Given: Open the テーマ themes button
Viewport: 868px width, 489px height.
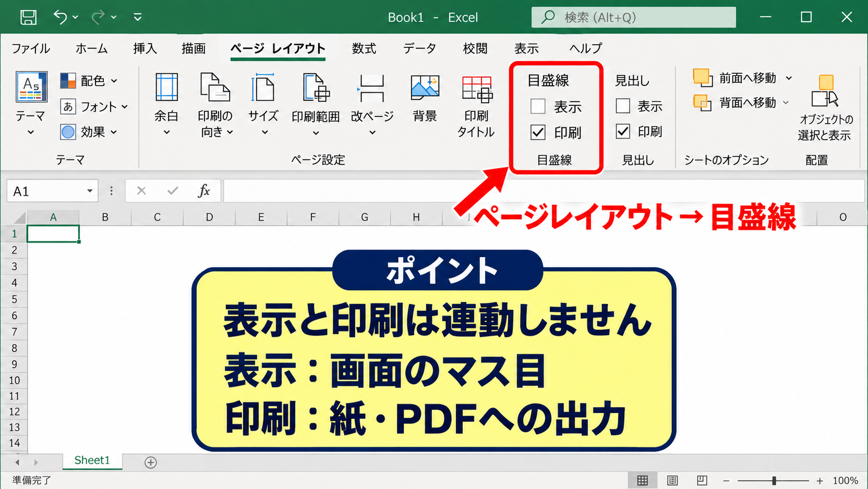Looking at the screenshot, I should click(x=31, y=103).
